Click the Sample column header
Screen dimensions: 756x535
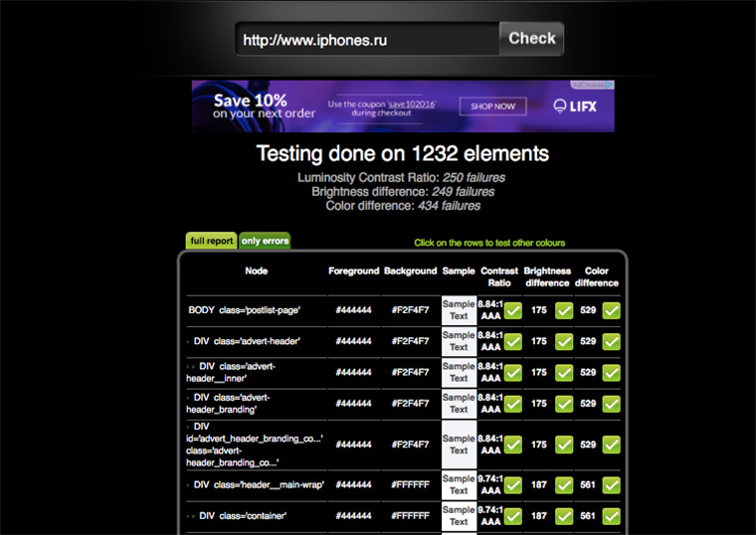pyautogui.click(x=459, y=270)
